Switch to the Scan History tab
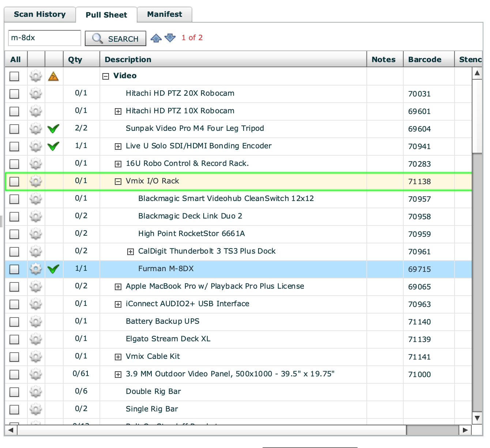 [39, 15]
